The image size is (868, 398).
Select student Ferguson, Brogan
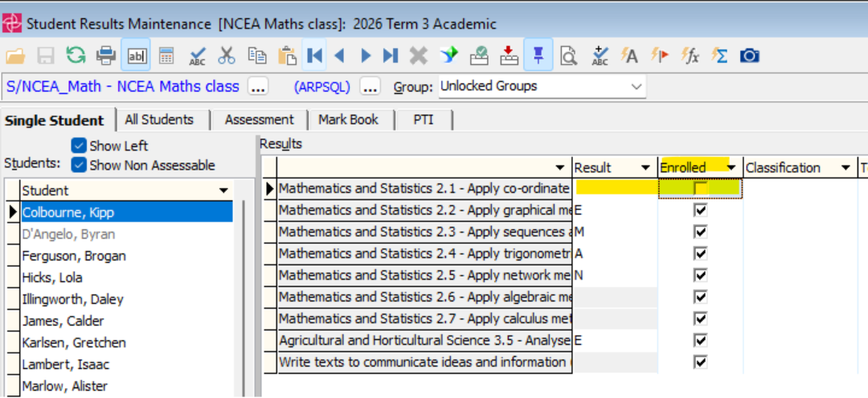(x=127, y=256)
